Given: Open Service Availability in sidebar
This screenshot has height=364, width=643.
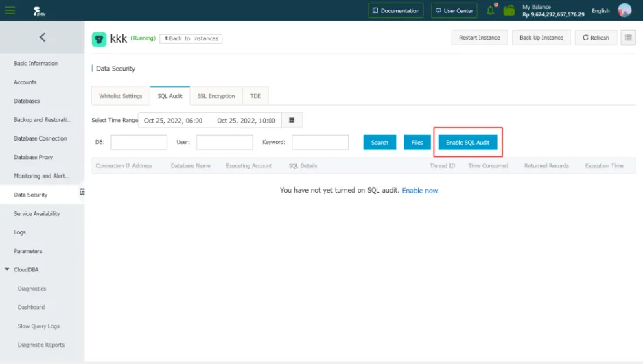Looking at the screenshot, I should [37, 214].
